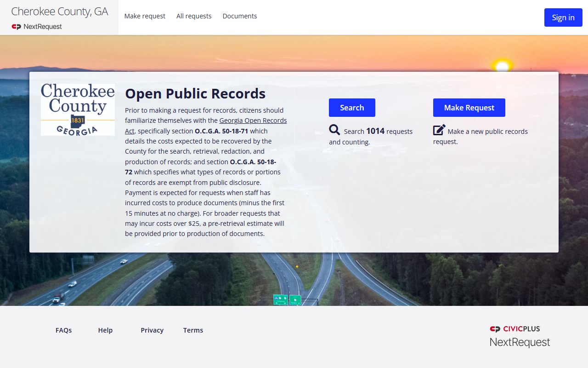The image size is (588, 368).
Task: Click the NextRequest logo in header
Action: [37, 27]
